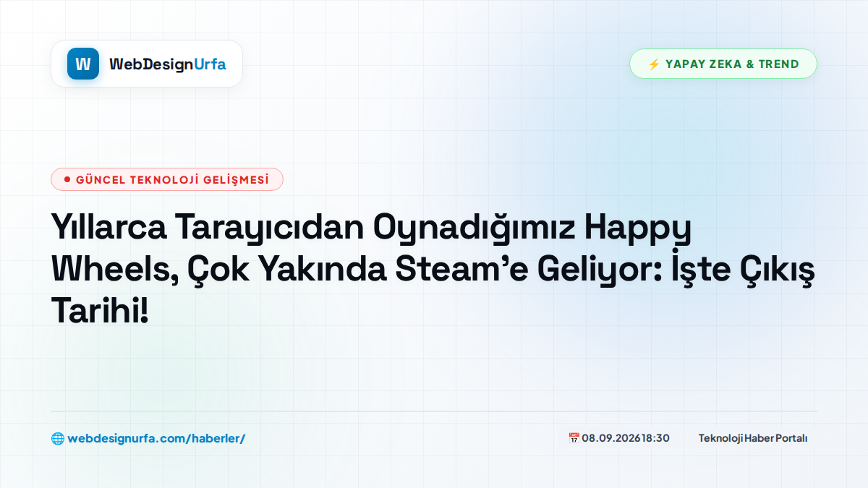Click the lightning bolt icon

tap(654, 64)
